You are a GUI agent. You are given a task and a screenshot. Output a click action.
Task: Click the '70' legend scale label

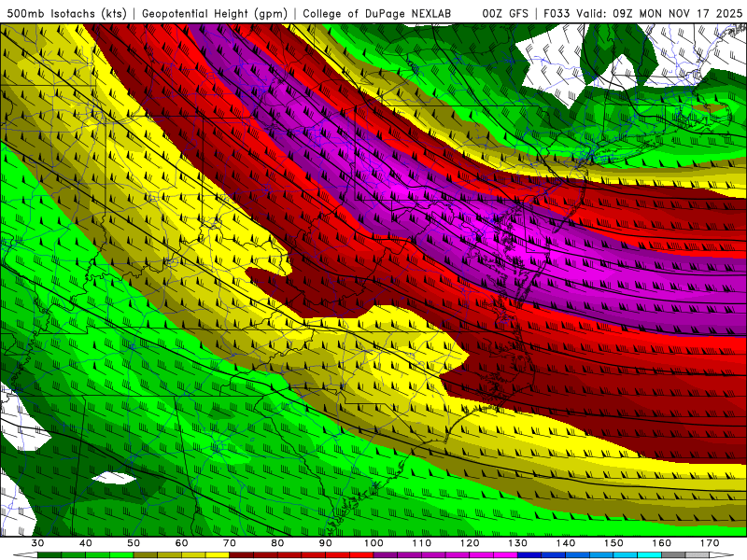click(230, 543)
